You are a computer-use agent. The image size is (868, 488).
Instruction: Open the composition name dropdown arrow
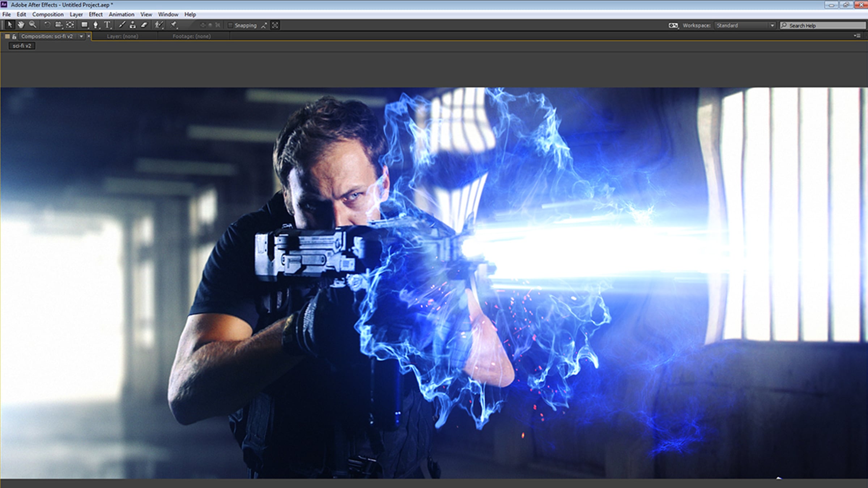click(81, 36)
